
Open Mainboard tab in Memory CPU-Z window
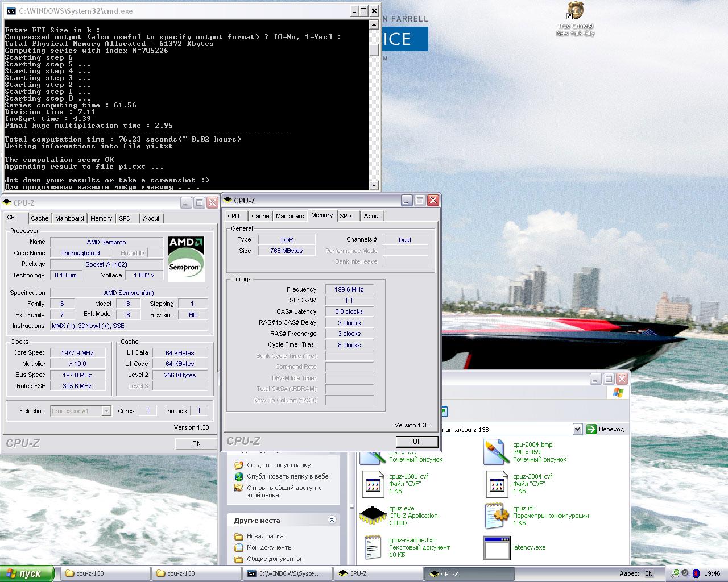pos(290,216)
